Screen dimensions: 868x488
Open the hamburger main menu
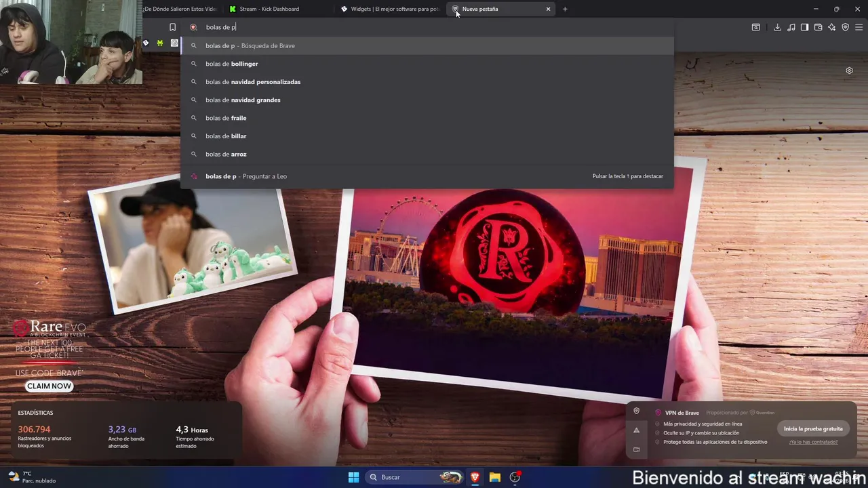click(859, 27)
